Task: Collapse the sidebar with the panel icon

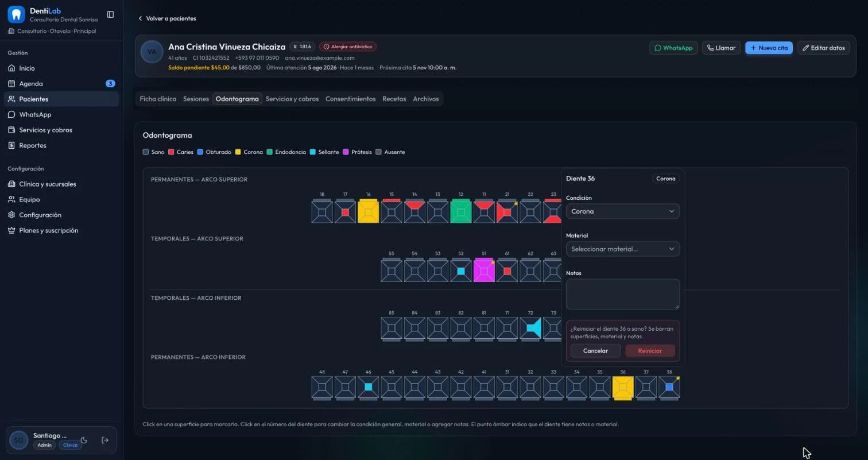Action: point(110,14)
